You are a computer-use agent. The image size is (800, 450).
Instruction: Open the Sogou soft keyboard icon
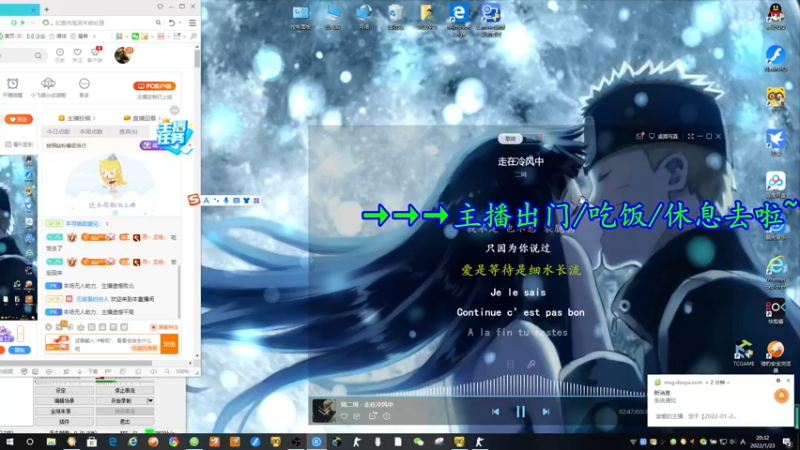[236, 201]
